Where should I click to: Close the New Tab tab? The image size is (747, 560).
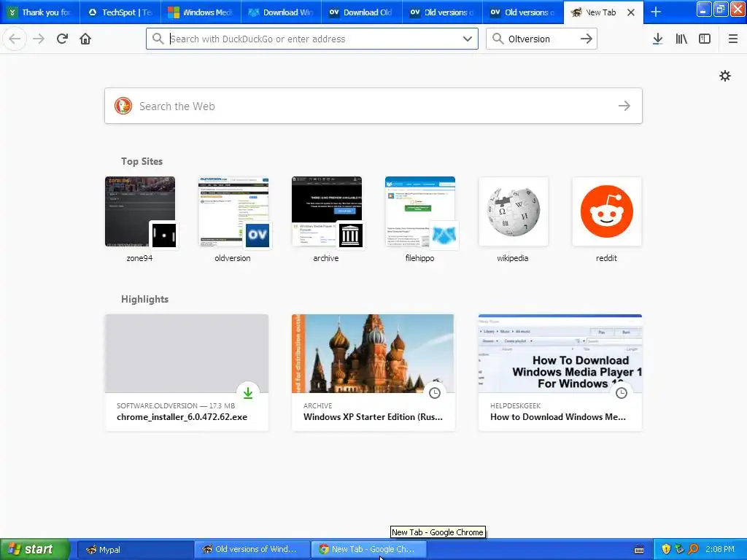click(x=631, y=12)
